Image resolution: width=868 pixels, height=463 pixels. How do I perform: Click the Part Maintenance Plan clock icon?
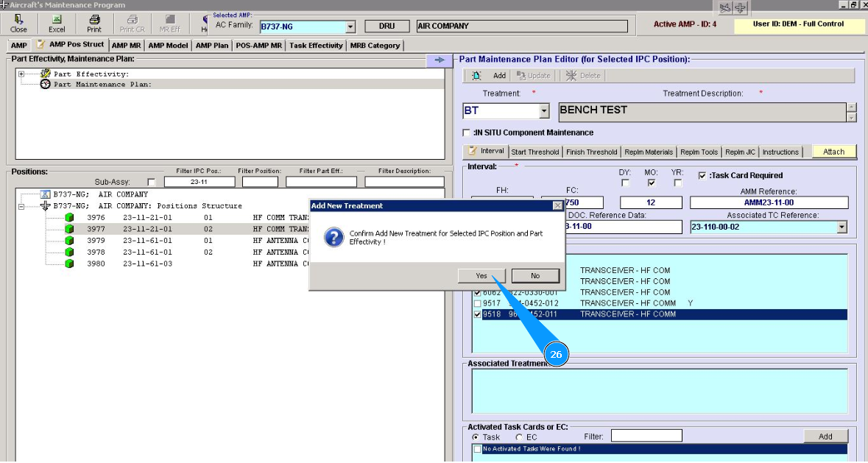(x=46, y=84)
